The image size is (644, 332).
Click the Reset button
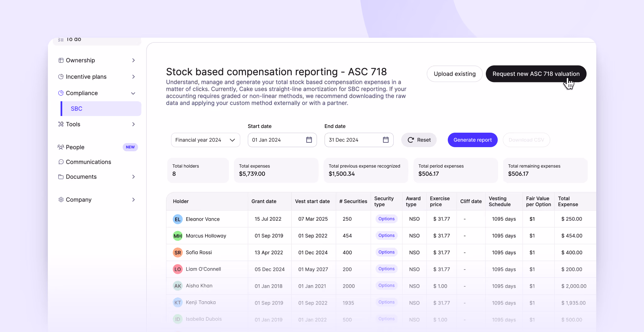(419, 140)
